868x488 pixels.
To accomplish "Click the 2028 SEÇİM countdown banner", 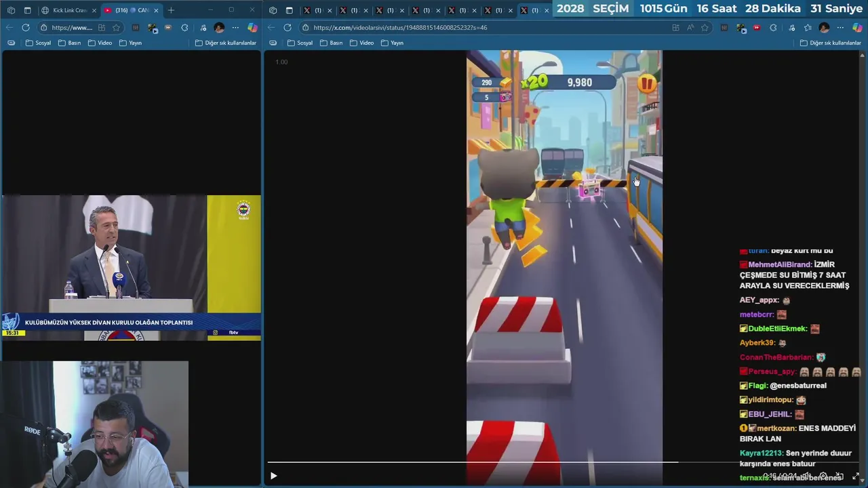I will click(709, 8).
